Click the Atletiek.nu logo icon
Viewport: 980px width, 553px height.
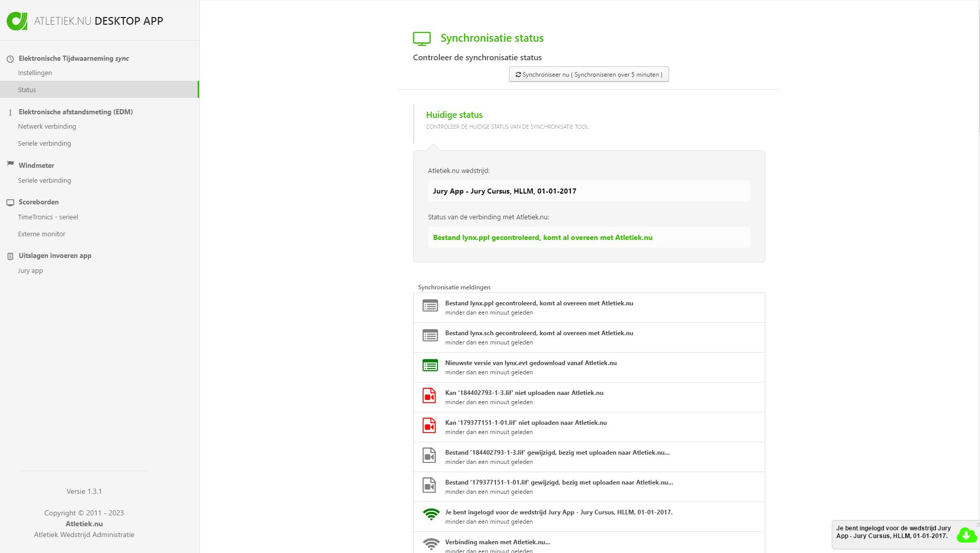pos(17,21)
